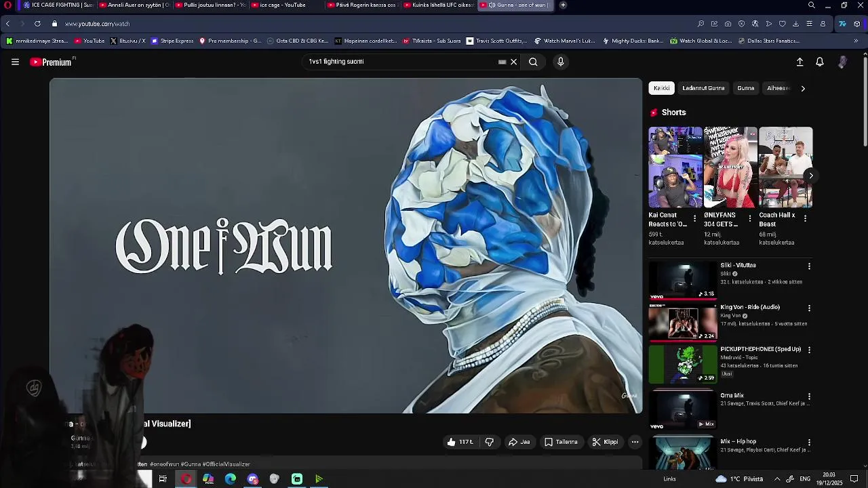Switch to Anneli Auer on syytön tab
The image size is (868, 488).
coord(134,5)
